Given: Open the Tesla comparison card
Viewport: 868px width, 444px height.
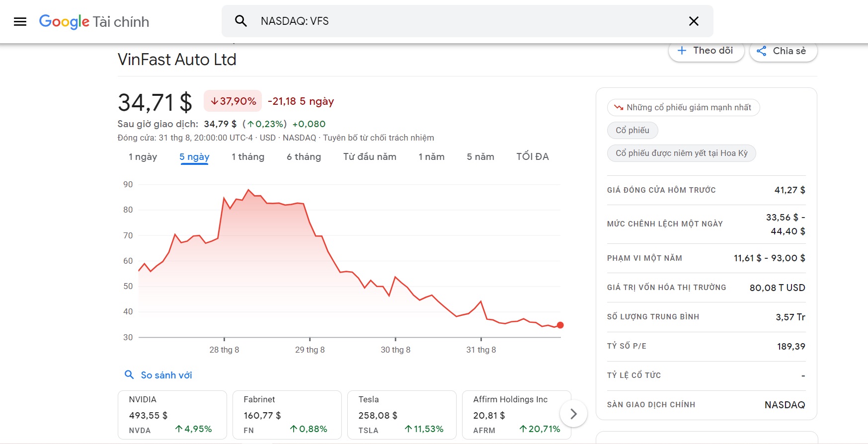Looking at the screenshot, I should [x=401, y=415].
